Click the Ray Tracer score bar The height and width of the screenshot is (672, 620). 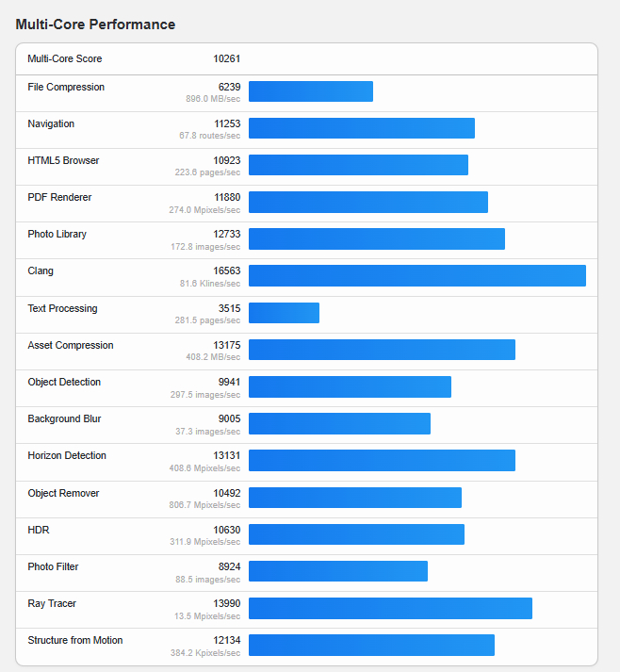390,608
